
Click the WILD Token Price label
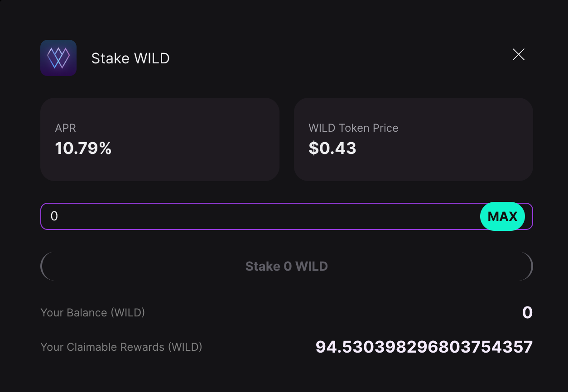point(353,128)
